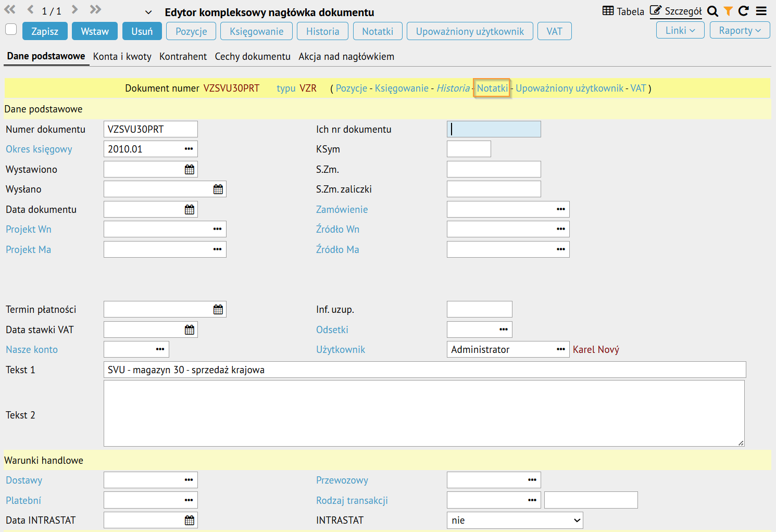Open the orange filter funnel icon
The height and width of the screenshot is (532, 776).
(x=728, y=11)
